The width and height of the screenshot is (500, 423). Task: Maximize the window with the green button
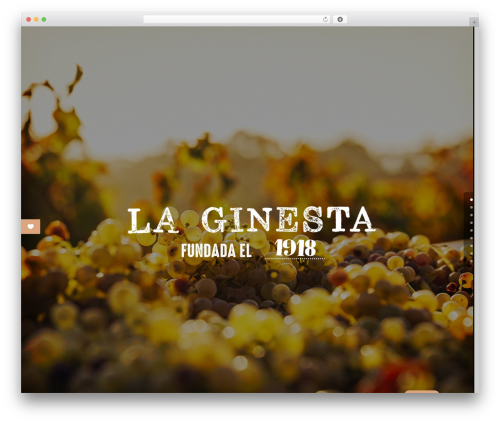[44, 19]
